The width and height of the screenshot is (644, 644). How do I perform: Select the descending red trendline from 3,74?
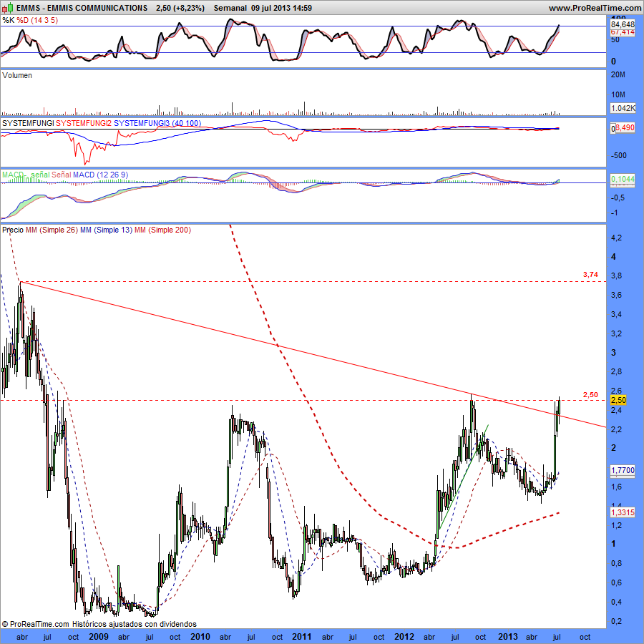click(x=312, y=354)
